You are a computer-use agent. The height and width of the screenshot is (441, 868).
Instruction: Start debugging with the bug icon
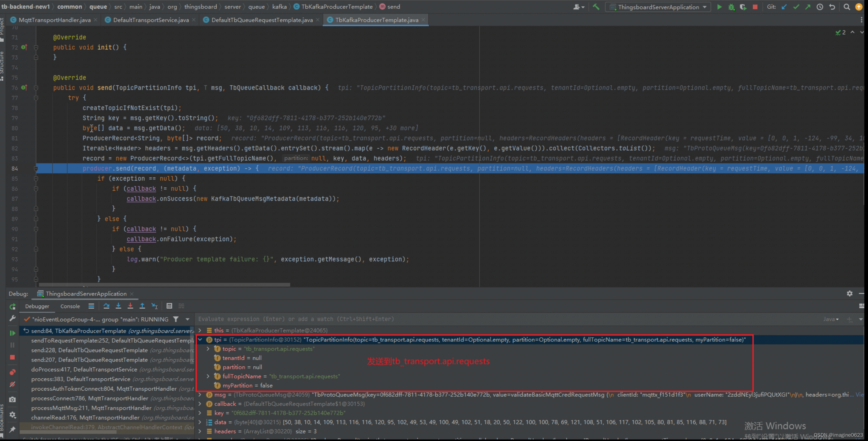(x=731, y=7)
